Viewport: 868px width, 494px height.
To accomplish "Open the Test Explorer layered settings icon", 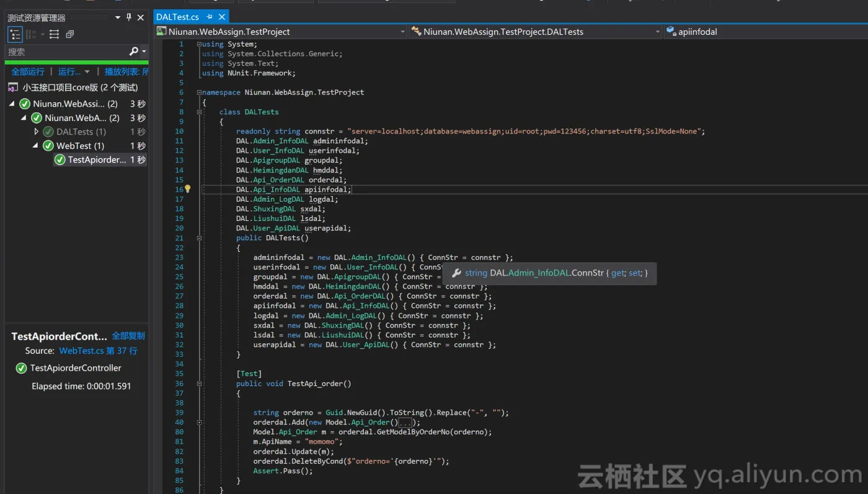I will tap(69, 34).
